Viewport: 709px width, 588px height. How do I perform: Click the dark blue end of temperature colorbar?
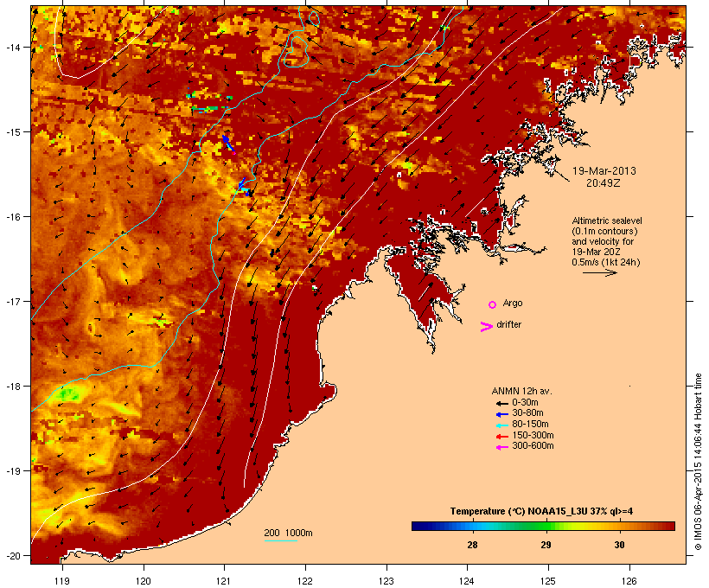[x=418, y=526]
